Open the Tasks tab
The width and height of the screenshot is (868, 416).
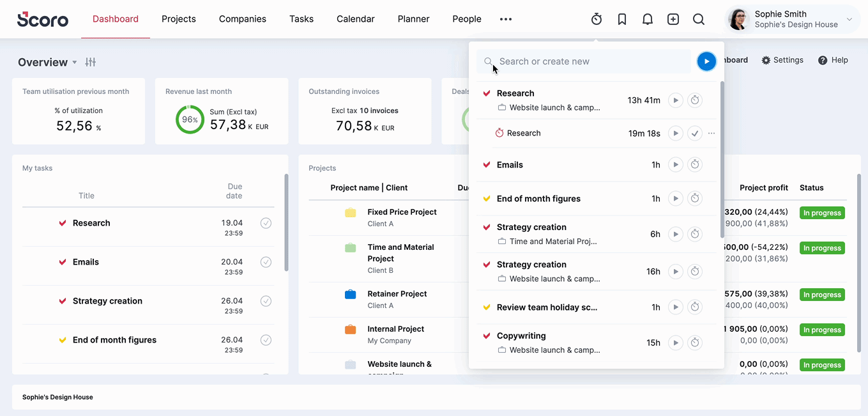pyautogui.click(x=301, y=19)
